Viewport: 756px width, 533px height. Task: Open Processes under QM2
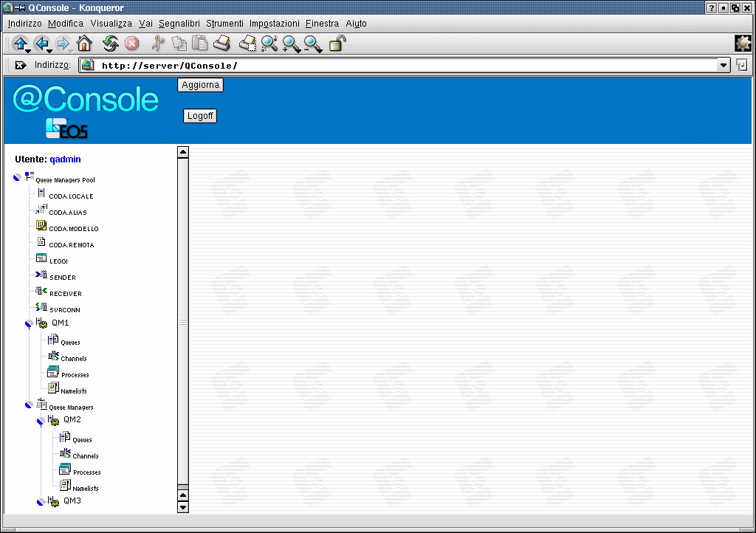click(86, 472)
